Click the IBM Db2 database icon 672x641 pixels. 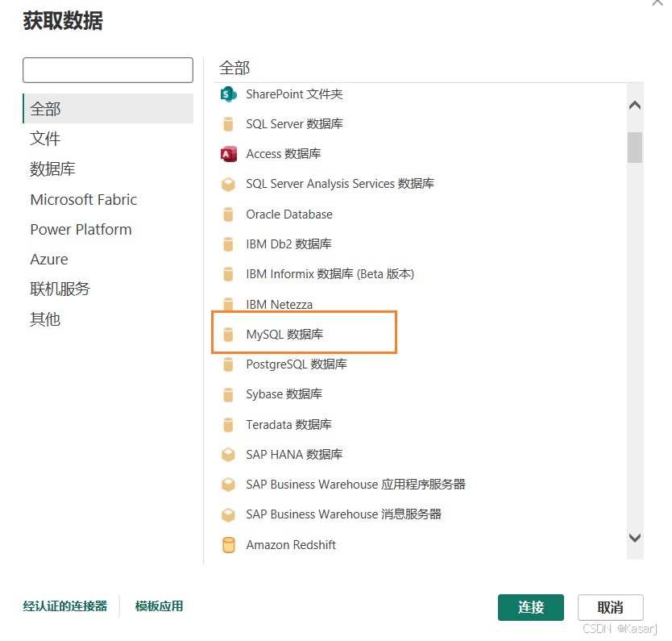click(228, 244)
